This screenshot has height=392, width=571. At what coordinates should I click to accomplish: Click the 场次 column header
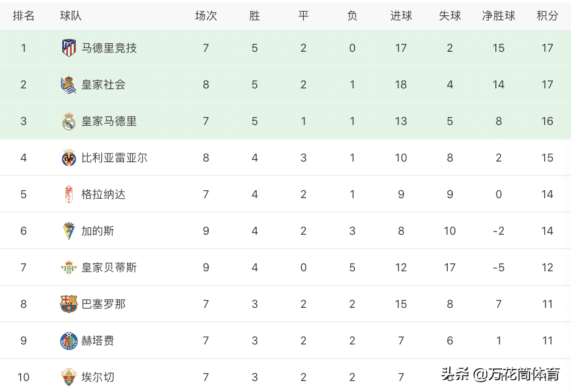[206, 16]
